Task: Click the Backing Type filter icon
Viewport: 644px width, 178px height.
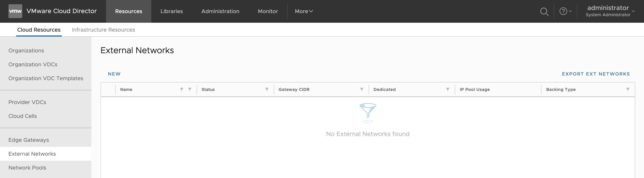Action: [x=627, y=90]
